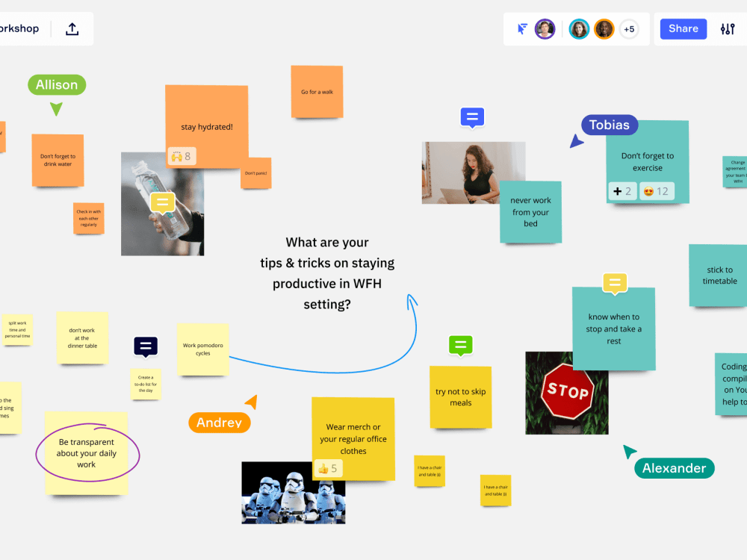Select the Work pomodoro cycles note
This screenshot has height=560, width=747.
coord(203,349)
